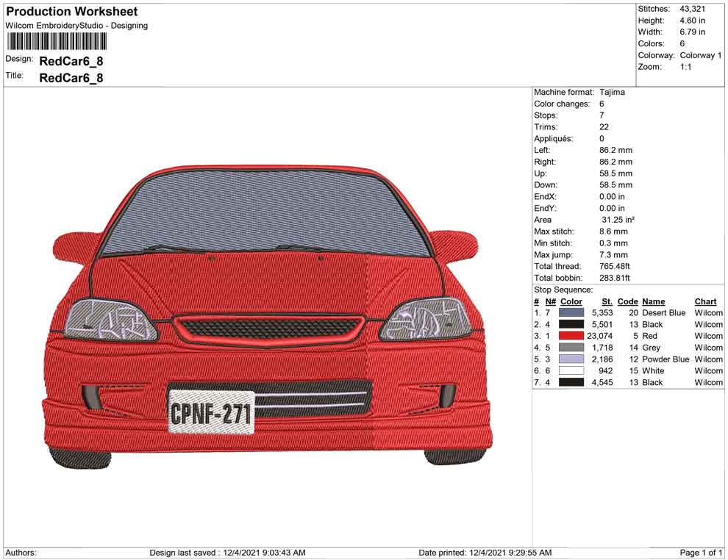This screenshot has height=560, width=728.
Task: Click the Title field showing RedCar6_8
Action: coord(71,77)
